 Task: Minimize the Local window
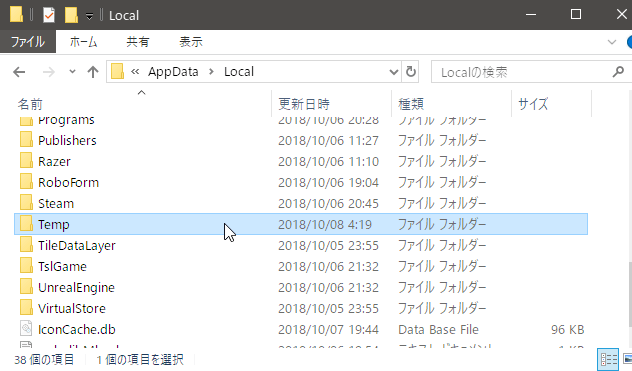[531, 15]
